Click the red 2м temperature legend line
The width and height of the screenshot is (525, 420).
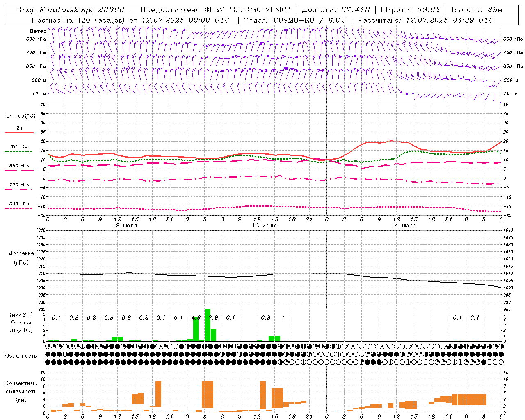[19, 132]
